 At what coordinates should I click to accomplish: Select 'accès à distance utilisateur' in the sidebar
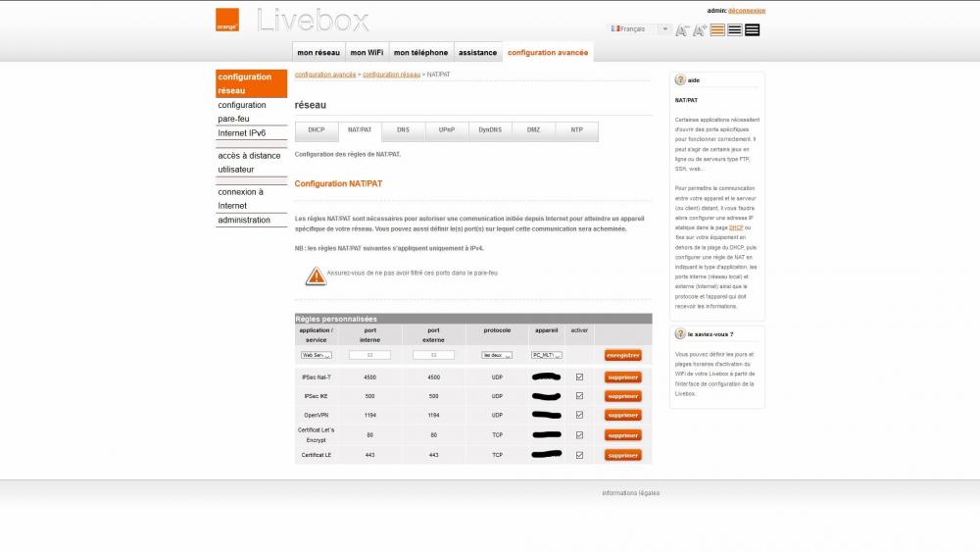251,163
